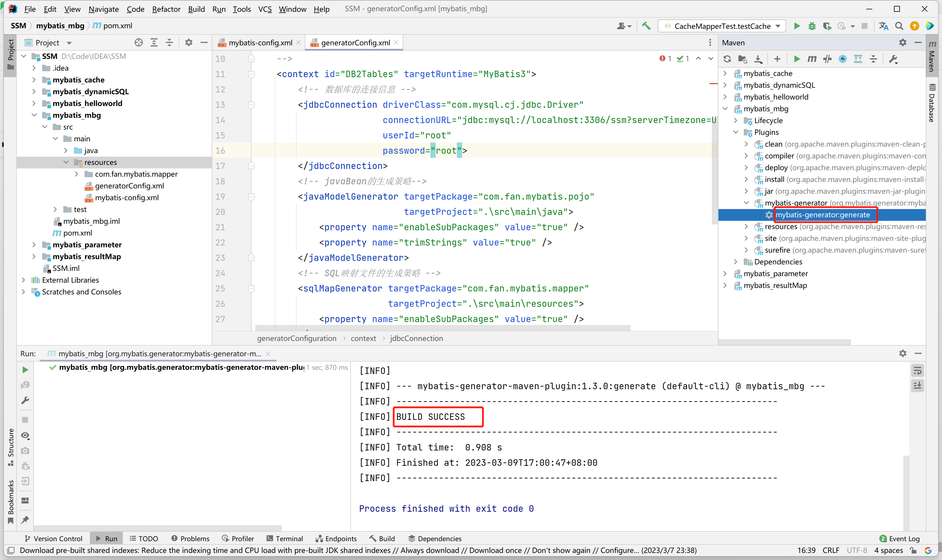This screenshot has height=560, width=942.
Task: Click the Maven panel horizontal scrollbar
Action: click(x=785, y=342)
